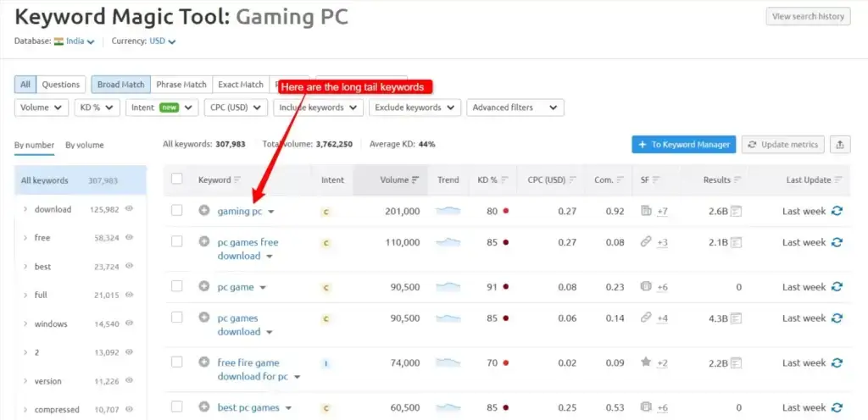
Task: Open the best pc games keyword link
Action: (248, 407)
